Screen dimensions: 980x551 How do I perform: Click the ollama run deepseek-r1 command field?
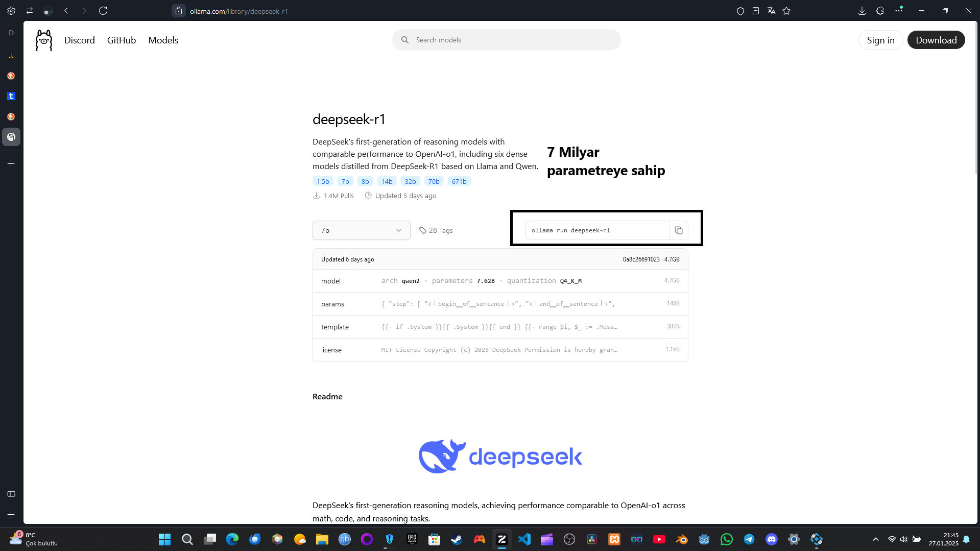pyautogui.click(x=597, y=230)
